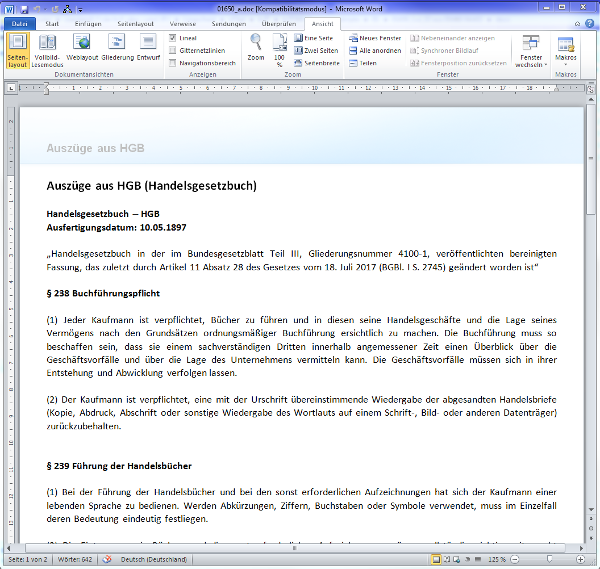Viewport: 600px width, 569px height.
Task: Enable the Gitternetzlinien checkbox
Action: point(172,50)
